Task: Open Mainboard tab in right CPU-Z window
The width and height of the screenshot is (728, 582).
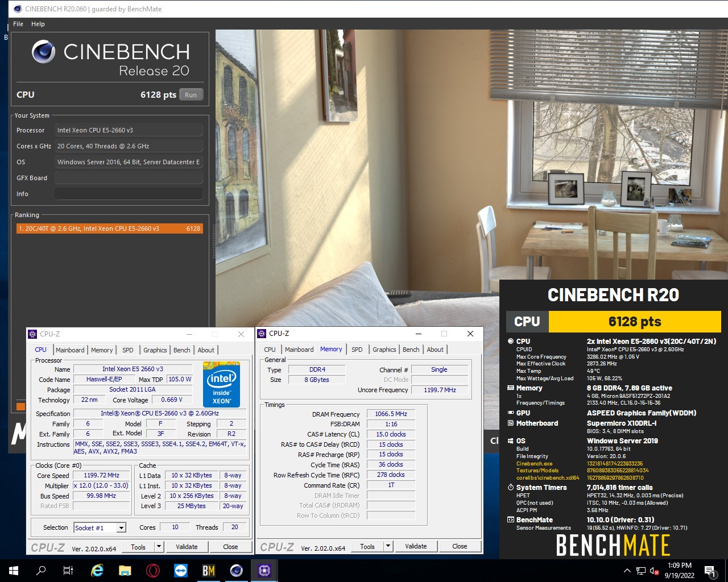Action: (x=299, y=350)
